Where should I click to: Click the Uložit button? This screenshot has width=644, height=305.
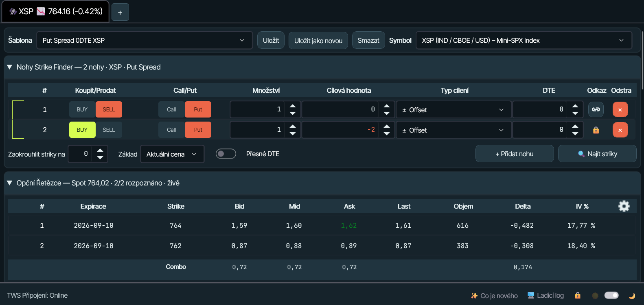[x=271, y=40]
